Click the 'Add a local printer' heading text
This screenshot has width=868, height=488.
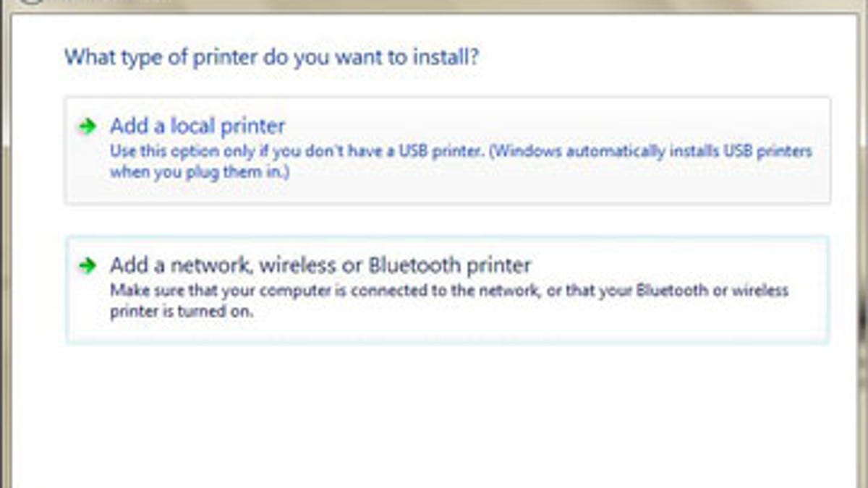(197, 127)
